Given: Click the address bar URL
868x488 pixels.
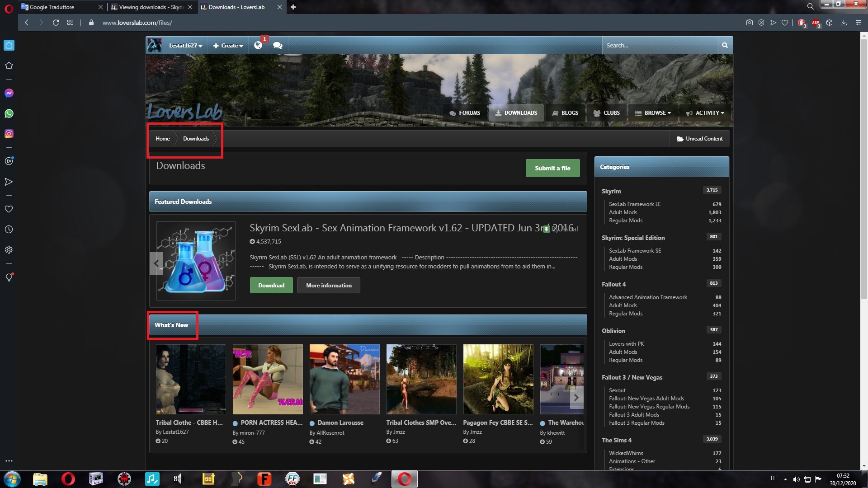Looking at the screenshot, I should click(137, 23).
